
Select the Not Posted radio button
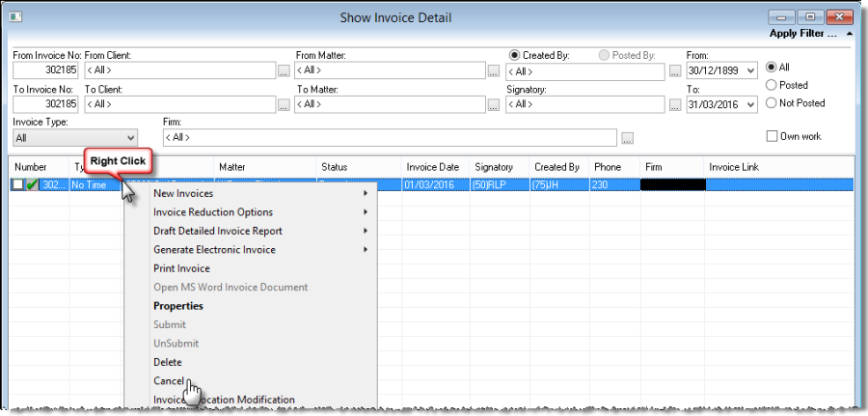[x=771, y=102]
